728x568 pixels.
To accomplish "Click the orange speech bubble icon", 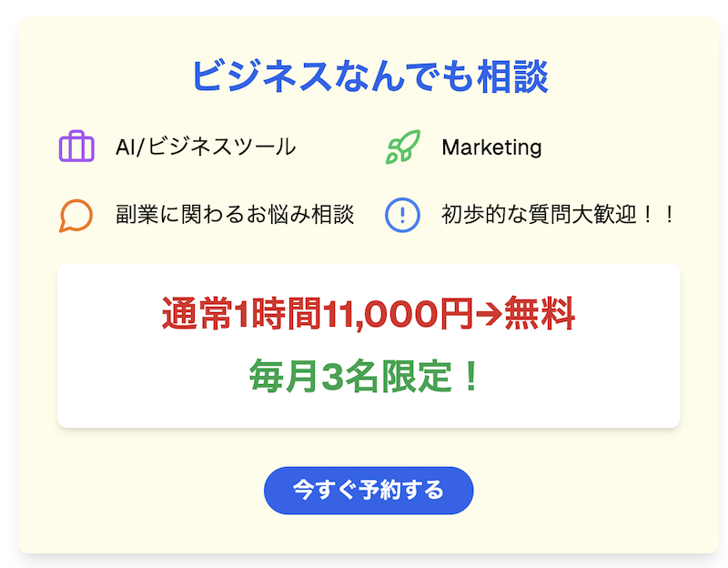I will tap(76, 216).
